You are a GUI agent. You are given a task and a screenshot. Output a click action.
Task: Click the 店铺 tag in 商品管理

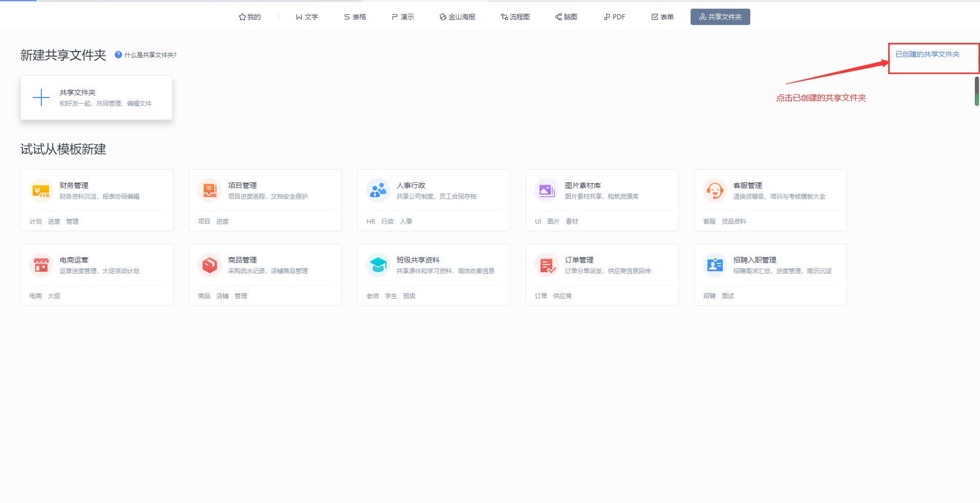223,296
